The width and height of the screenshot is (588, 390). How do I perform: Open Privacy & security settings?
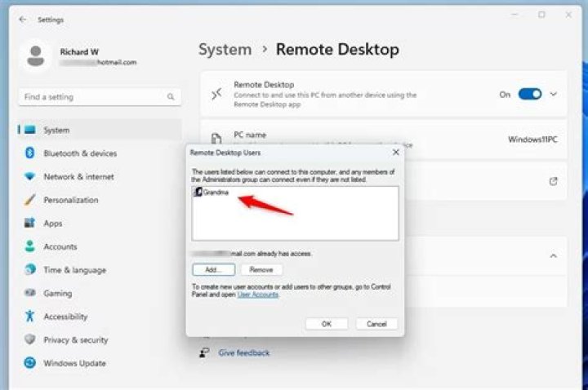click(100, 339)
